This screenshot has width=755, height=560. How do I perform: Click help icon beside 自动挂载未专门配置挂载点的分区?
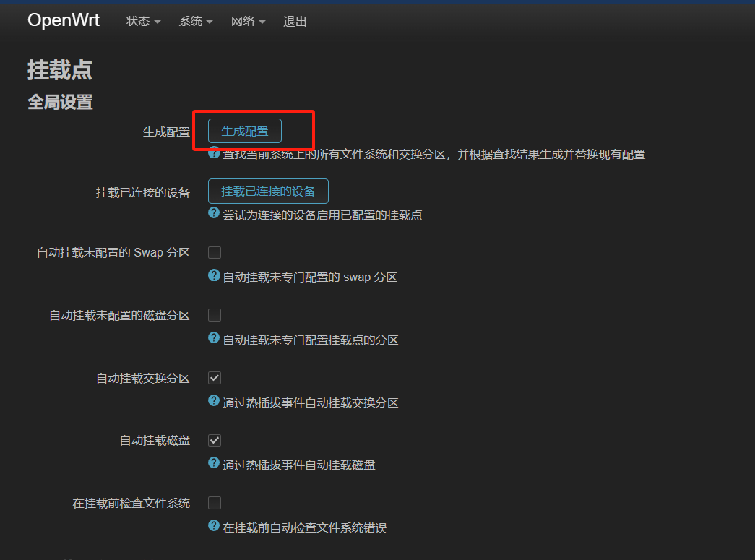coord(214,337)
